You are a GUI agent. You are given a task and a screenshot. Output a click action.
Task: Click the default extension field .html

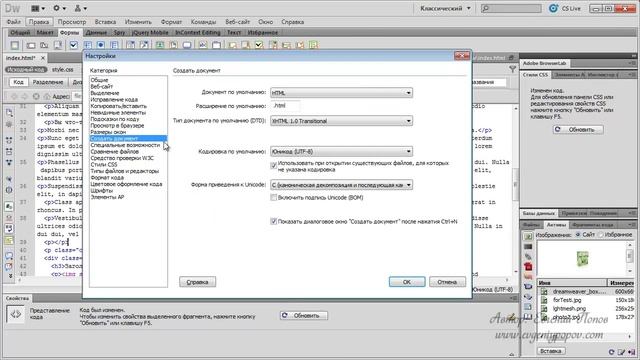(x=285, y=106)
